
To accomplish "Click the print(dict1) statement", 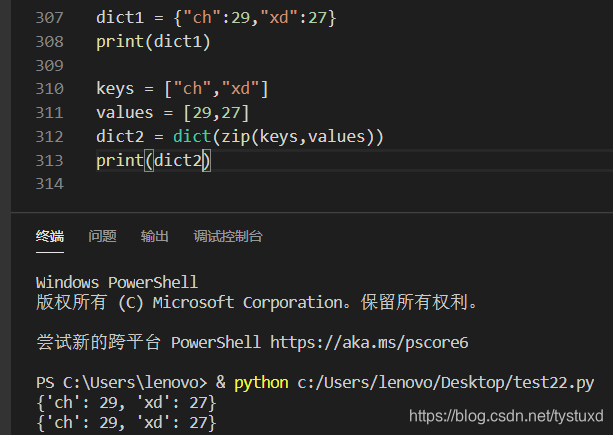I will point(153,41).
